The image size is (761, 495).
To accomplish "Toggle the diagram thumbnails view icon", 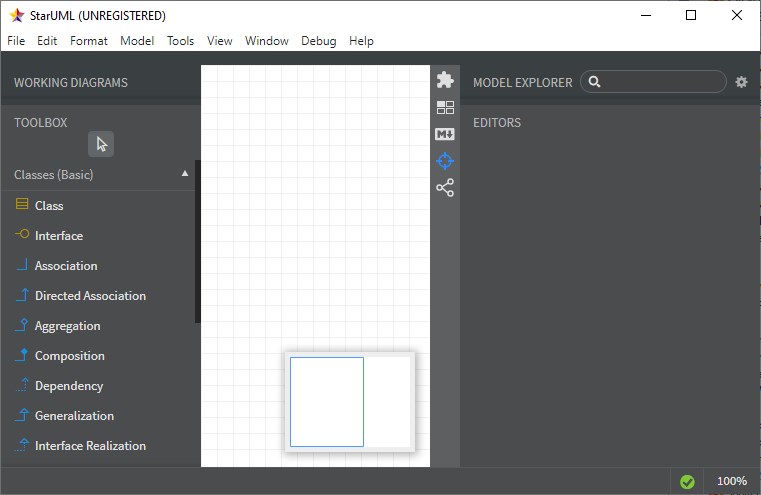I will (x=445, y=107).
